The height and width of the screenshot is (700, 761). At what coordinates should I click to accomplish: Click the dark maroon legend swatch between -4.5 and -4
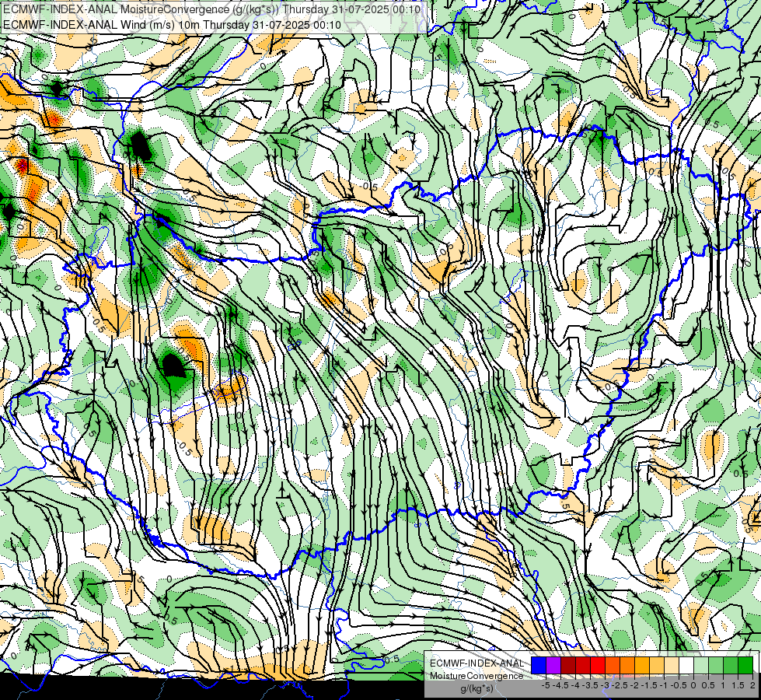568,665
